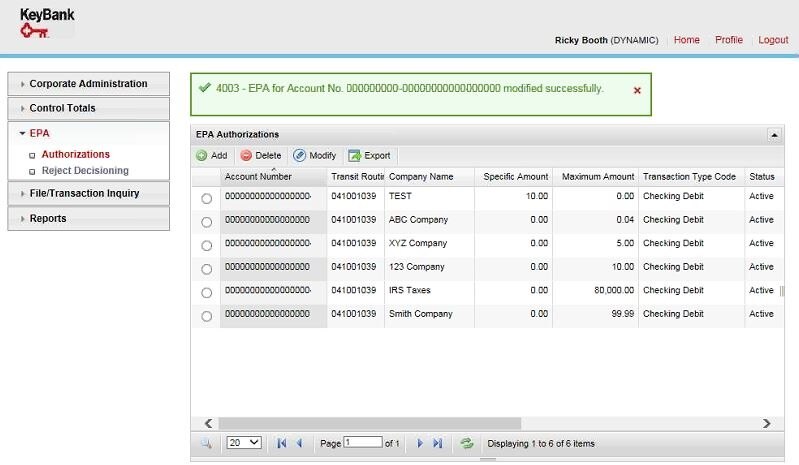This screenshot has width=799, height=465.
Task: Select the radio button for TEST company
Action: pyautogui.click(x=207, y=198)
